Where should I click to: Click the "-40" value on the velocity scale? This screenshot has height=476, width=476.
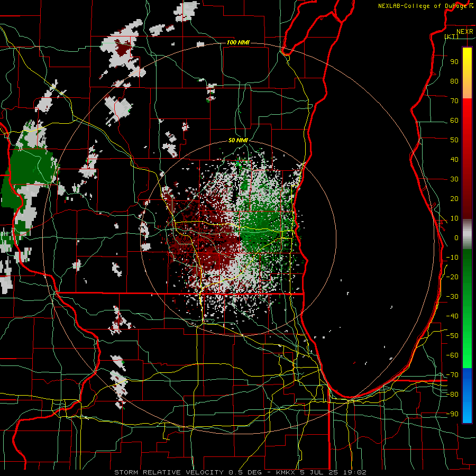[x=452, y=316]
